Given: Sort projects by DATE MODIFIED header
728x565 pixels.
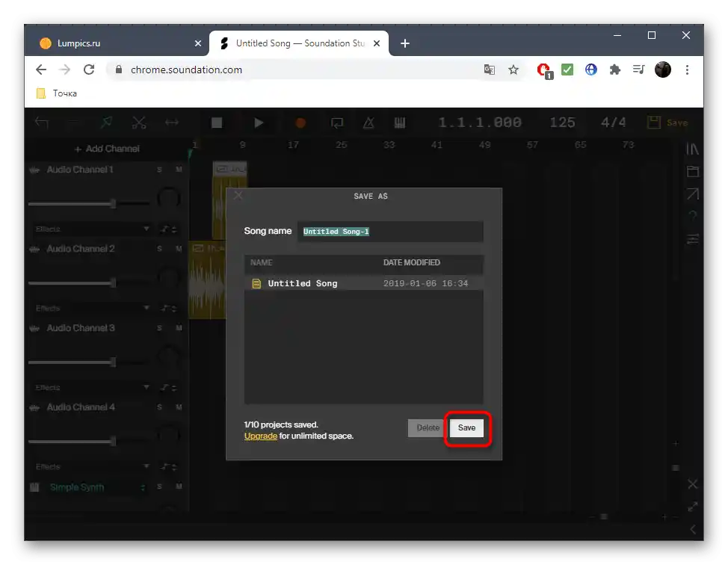Looking at the screenshot, I should (411, 262).
